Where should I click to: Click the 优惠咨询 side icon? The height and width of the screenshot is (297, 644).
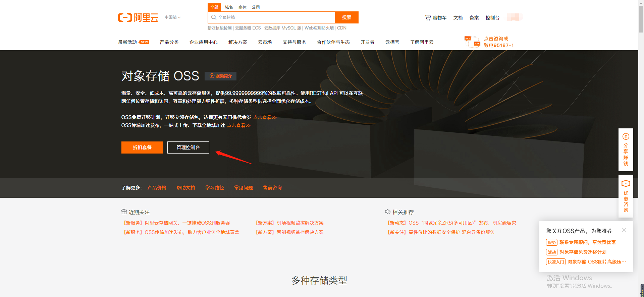pyautogui.click(x=626, y=183)
